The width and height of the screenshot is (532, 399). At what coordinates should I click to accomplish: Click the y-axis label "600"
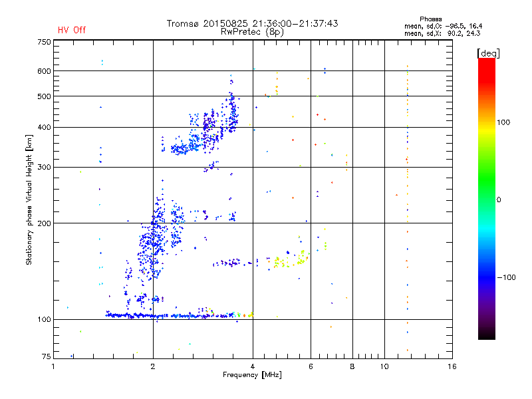pos(44,71)
